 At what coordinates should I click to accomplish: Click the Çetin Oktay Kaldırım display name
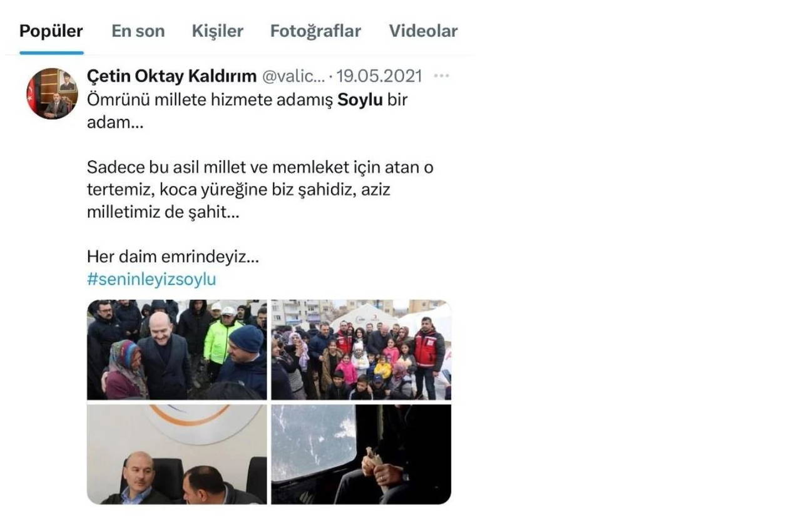[x=171, y=76]
